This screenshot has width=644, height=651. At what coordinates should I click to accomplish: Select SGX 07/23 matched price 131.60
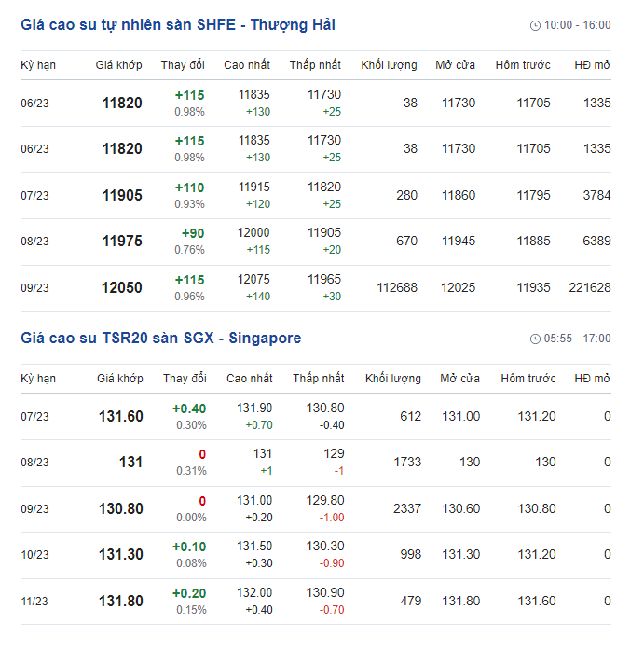tap(121, 416)
